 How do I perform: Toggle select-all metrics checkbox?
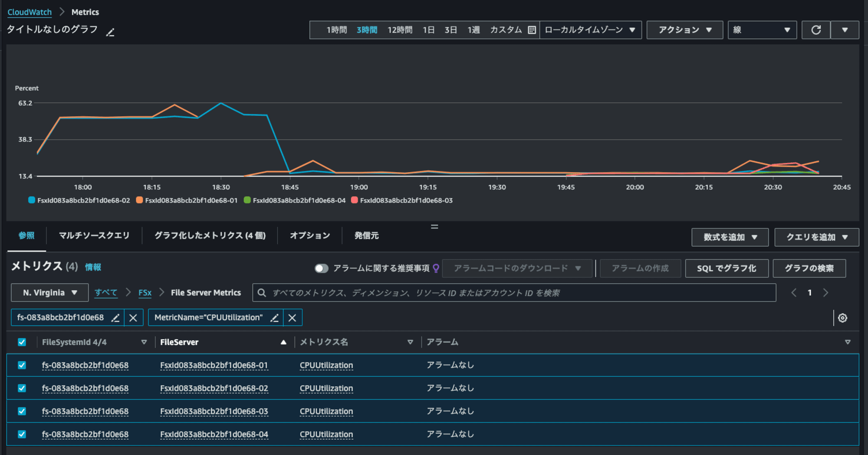22,342
